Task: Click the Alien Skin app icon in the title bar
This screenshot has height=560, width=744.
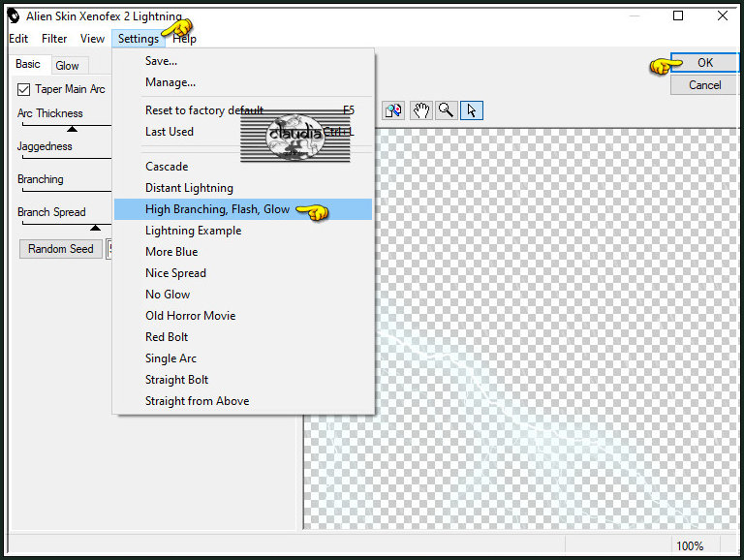Action: pyautogui.click(x=14, y=16)
